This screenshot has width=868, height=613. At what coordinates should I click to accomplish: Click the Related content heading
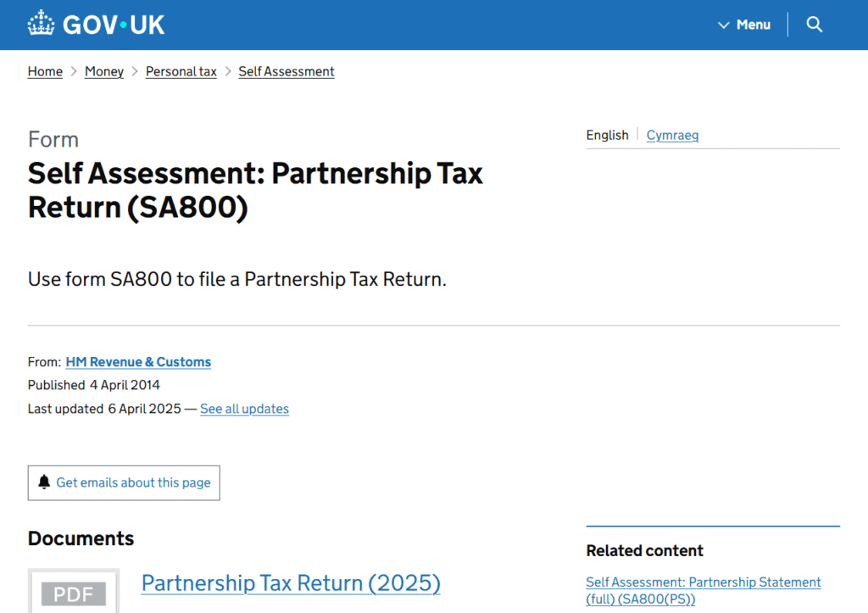tap(644, 551)
